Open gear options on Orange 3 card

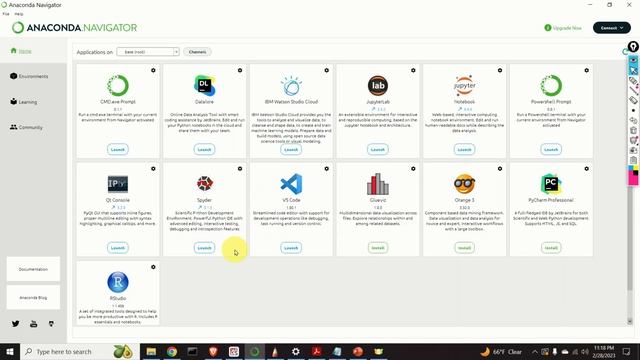pyautogui.click(x=500, y=169)
